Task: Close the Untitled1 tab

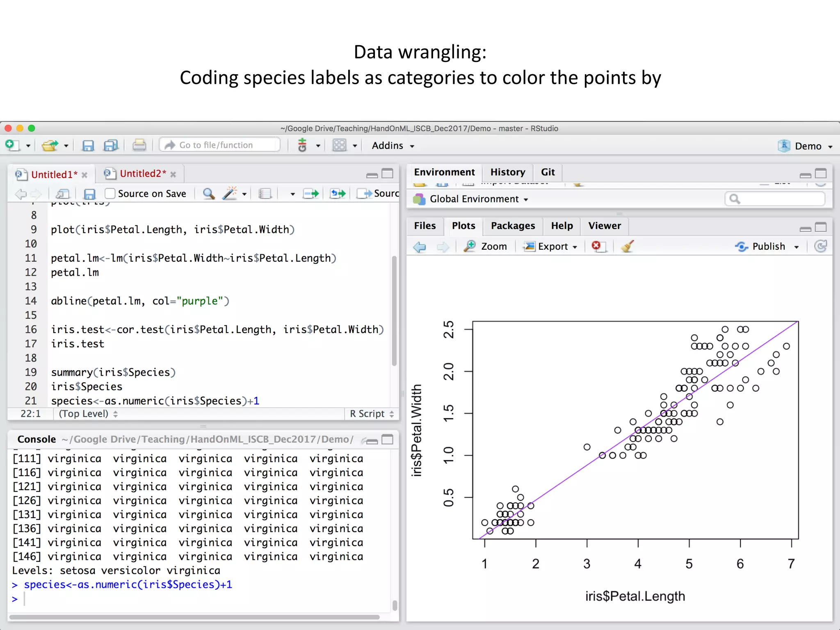Action: 84,175
